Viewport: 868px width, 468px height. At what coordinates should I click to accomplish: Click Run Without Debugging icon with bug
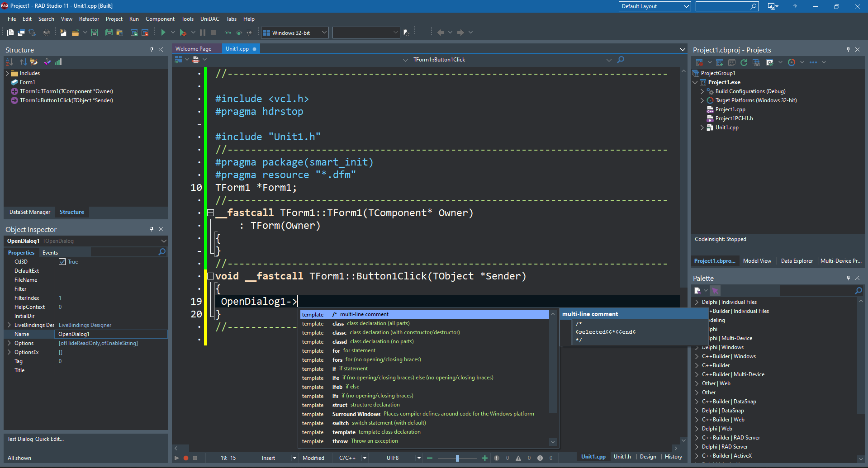[183, 33]
